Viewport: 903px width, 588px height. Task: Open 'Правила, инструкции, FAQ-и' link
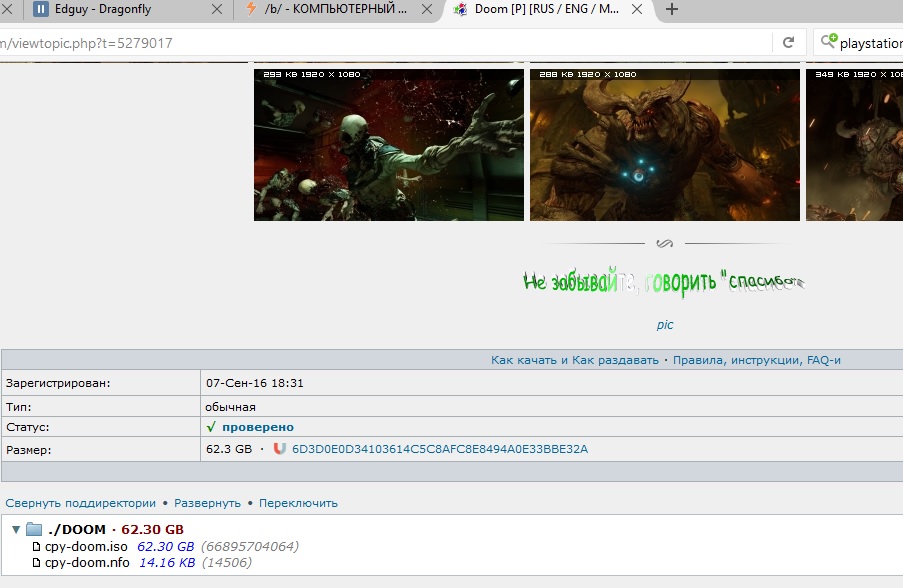point(757,360)
